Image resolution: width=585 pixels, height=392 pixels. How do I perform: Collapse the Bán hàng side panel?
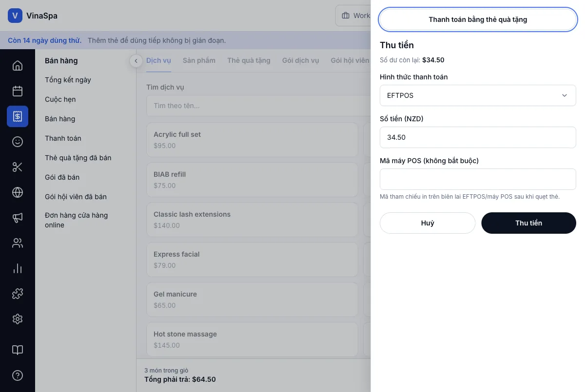coord(136,61)
